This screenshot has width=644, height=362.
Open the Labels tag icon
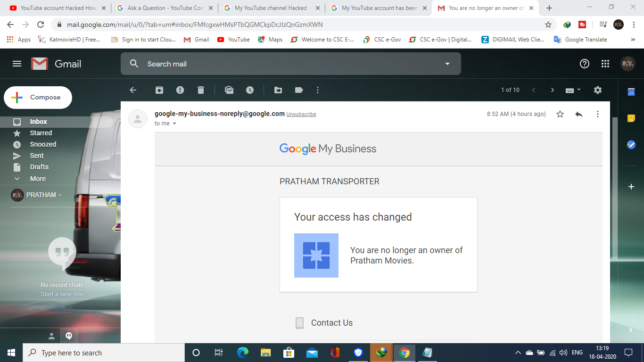pos(299,90)
